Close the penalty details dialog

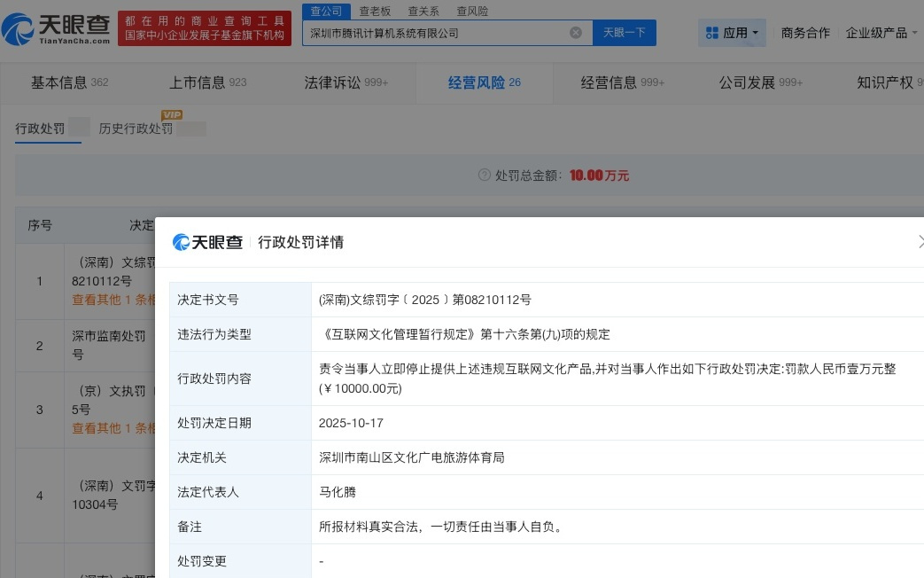click(x=920, y=242)
